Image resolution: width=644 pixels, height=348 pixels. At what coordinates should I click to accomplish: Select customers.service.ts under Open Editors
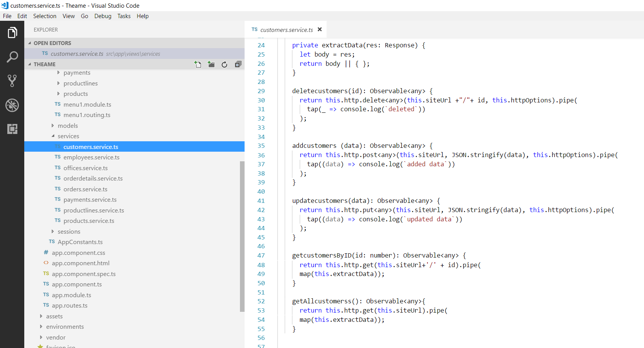click(x=77, y=54)
